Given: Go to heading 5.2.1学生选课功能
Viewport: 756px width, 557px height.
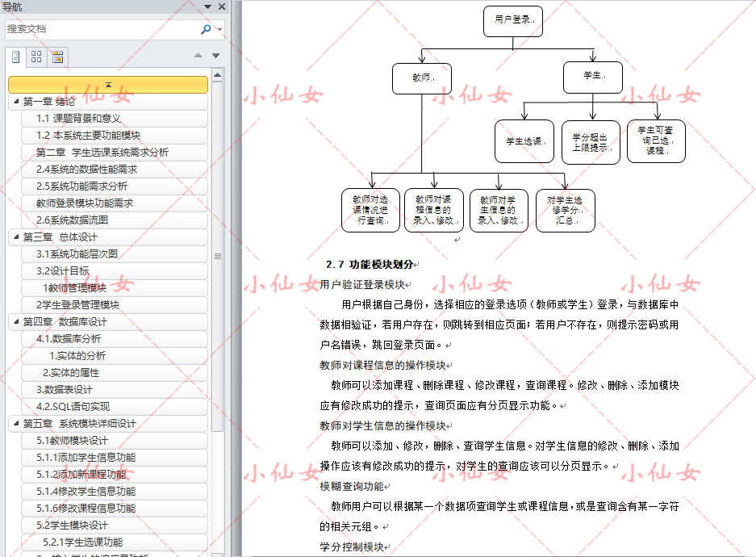Looking at the screenshot, I should coord(115,542).
